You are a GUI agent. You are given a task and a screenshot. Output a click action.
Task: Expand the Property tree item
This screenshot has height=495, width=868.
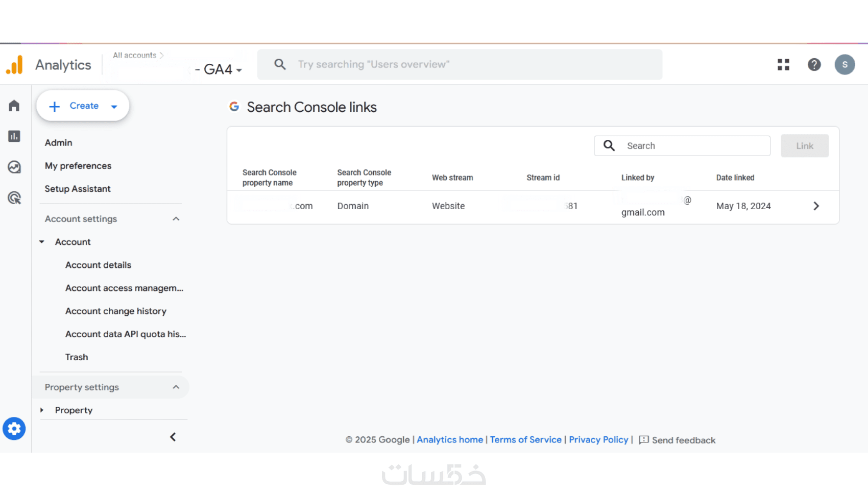coord(42,410)
